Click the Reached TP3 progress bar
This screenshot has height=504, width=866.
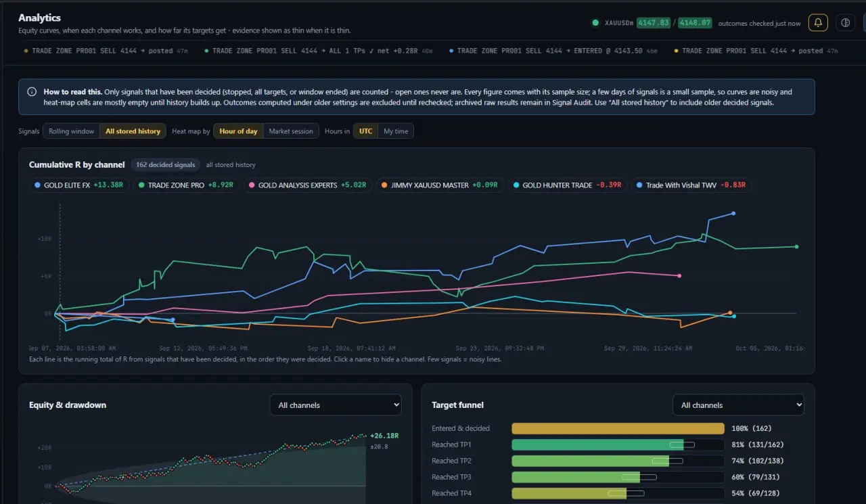point(618,477)
